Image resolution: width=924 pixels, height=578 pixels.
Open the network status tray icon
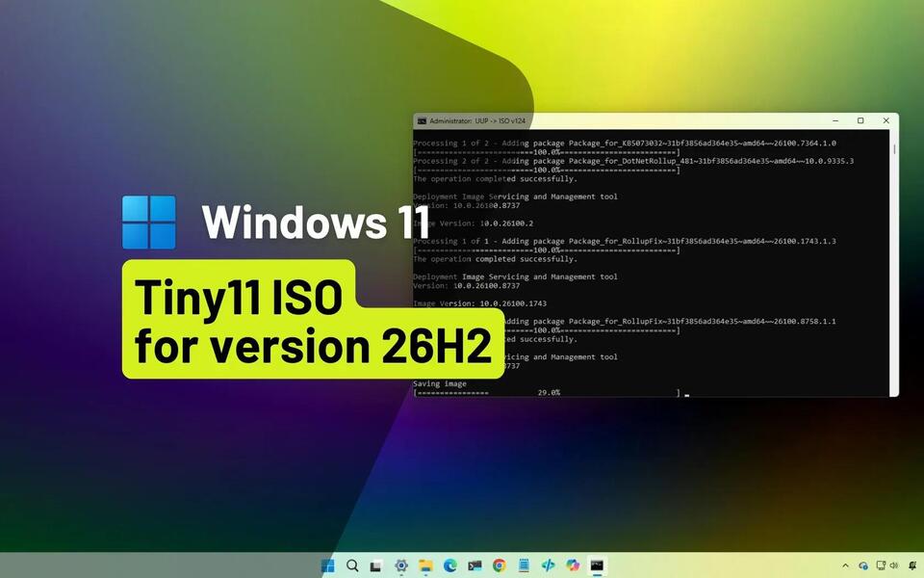point(881,565)
